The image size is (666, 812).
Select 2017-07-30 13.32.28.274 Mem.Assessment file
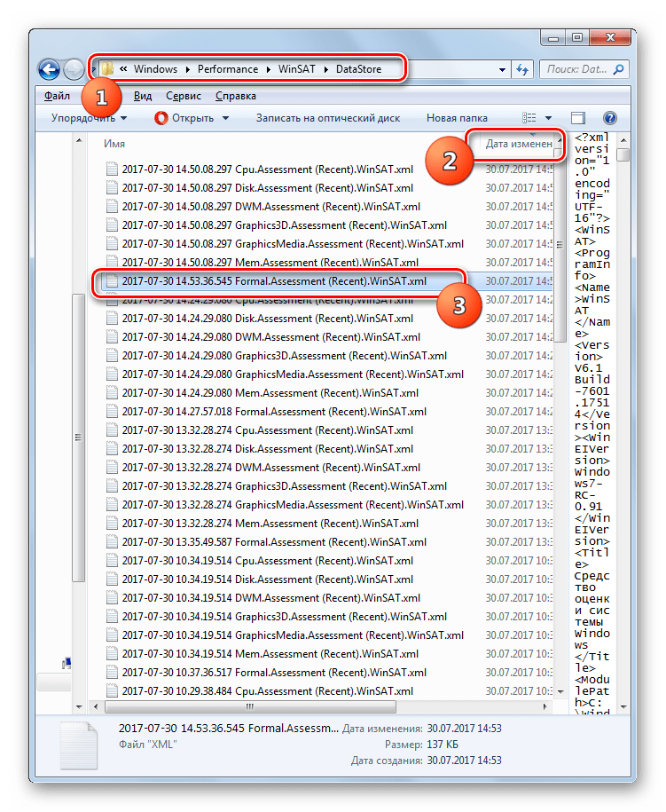[270, 524]
